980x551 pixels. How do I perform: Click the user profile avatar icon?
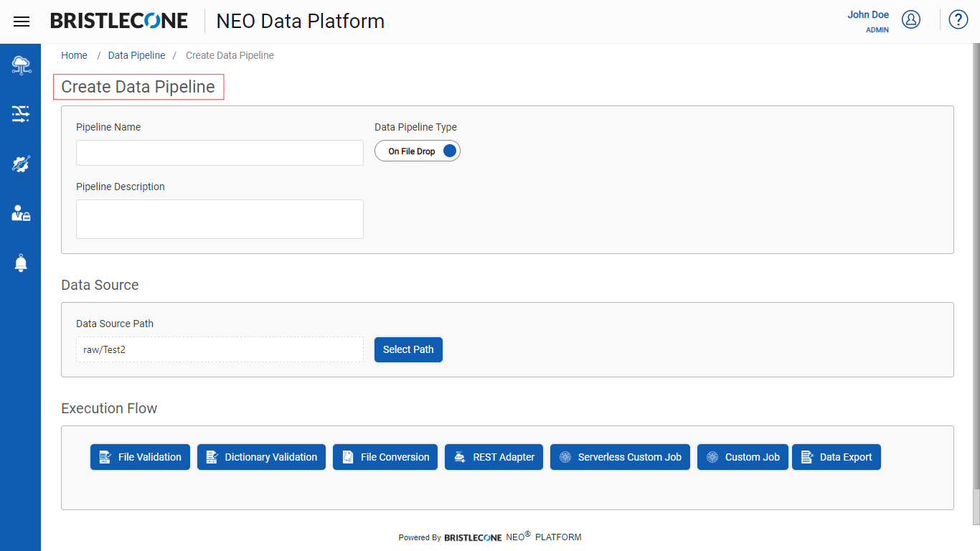(x=911, y=19)
